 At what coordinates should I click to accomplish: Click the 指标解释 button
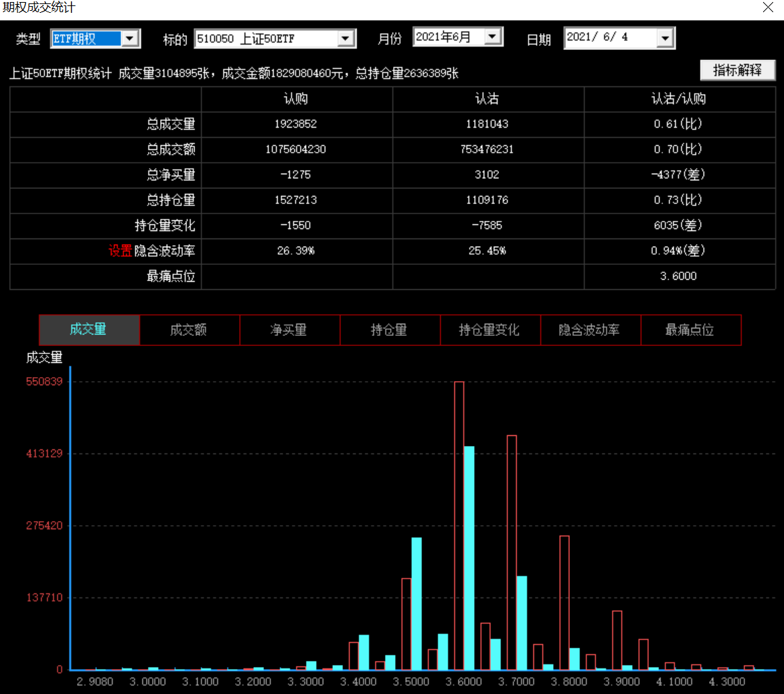coord(737,70)
